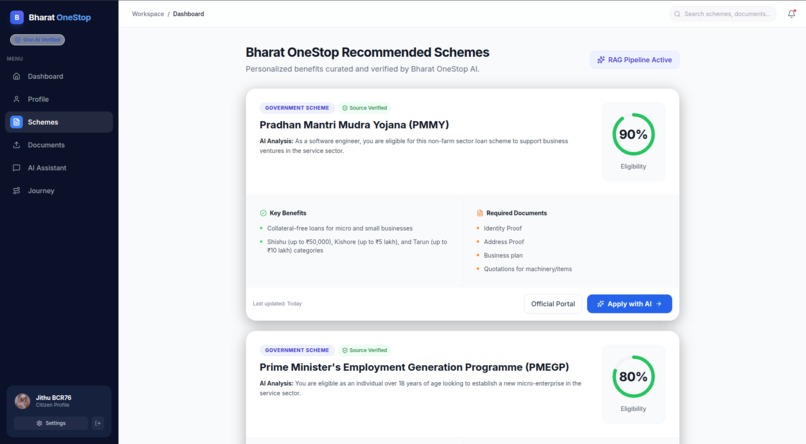Click Dashboard breadcrumb text
806x444 pixels.
tap(188, 14)
